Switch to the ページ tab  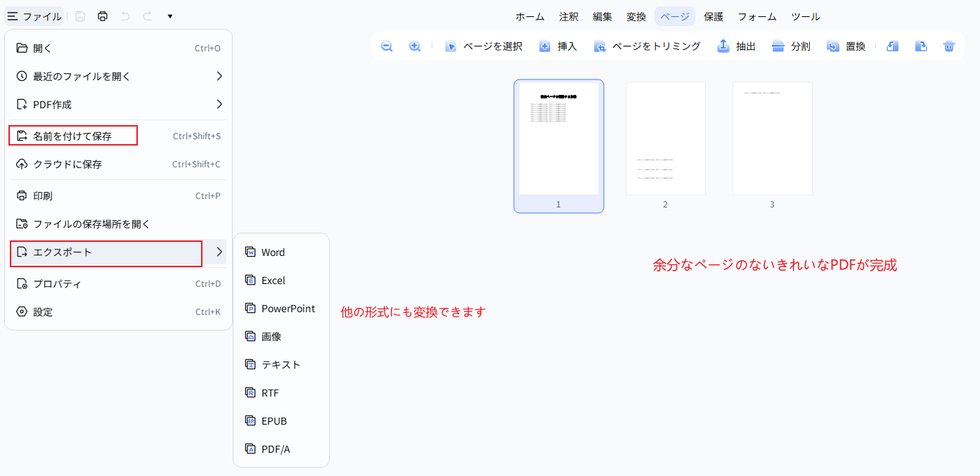coord(674,16)
